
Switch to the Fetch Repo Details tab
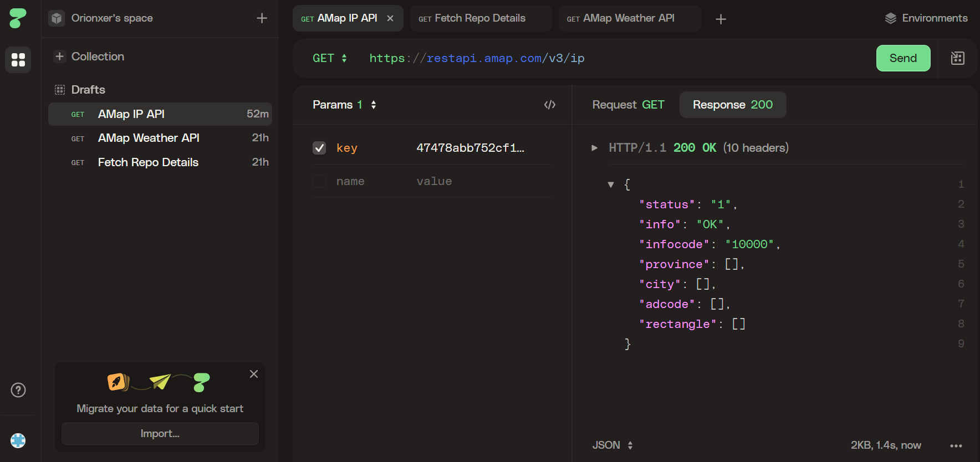(481, 18)
